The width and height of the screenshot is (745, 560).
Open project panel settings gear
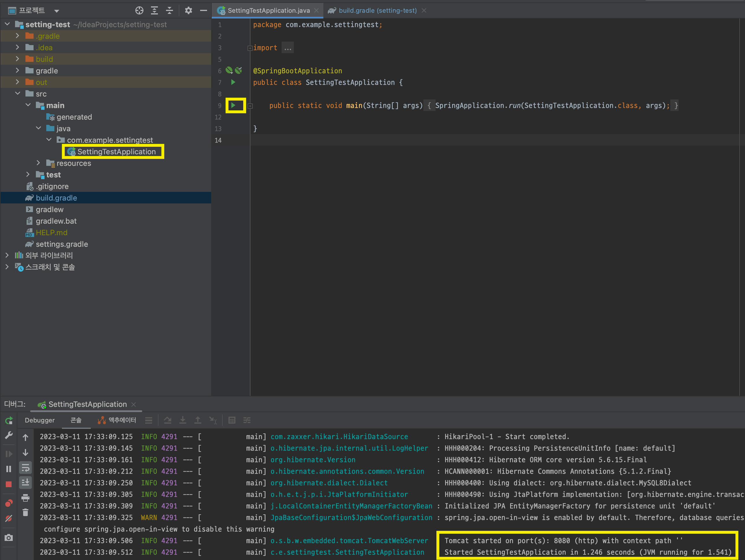tap(188, 10)
